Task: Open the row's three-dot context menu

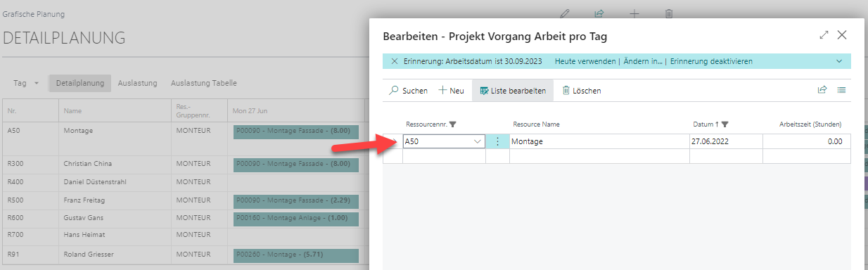Action: (497, 141)
